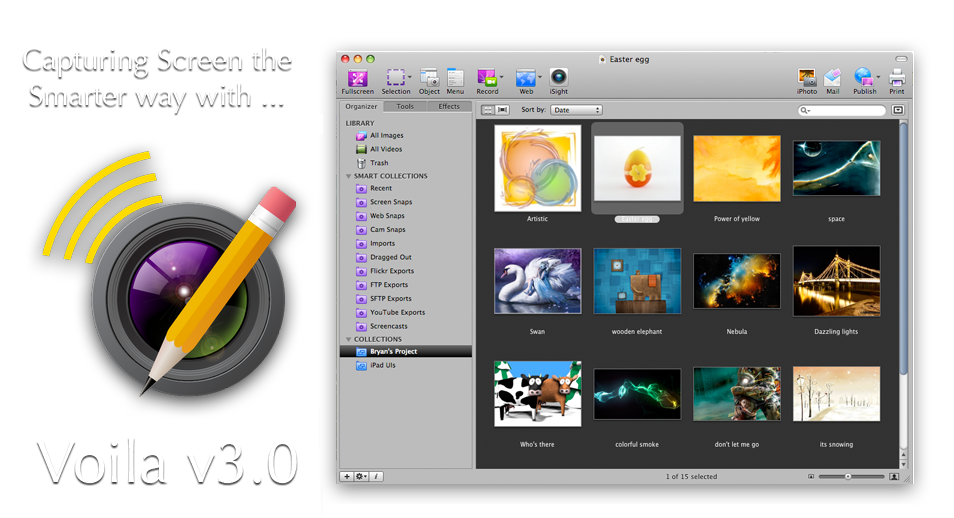Switch to filmstrip view mode
Image resolution: width=954 pixels, height=518 pixels.
pyautogui.click(x=502, y=110)
